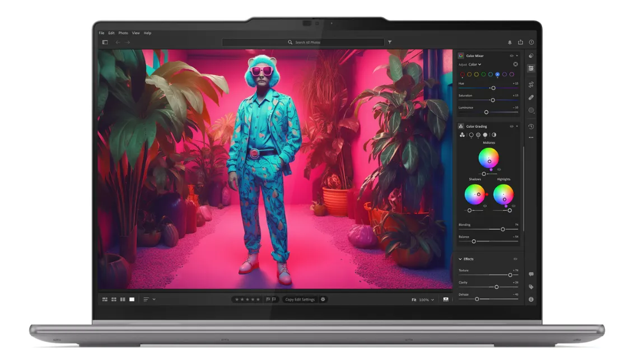Select the blue color swatch in Color Mixer

click(x=497, y=74)
